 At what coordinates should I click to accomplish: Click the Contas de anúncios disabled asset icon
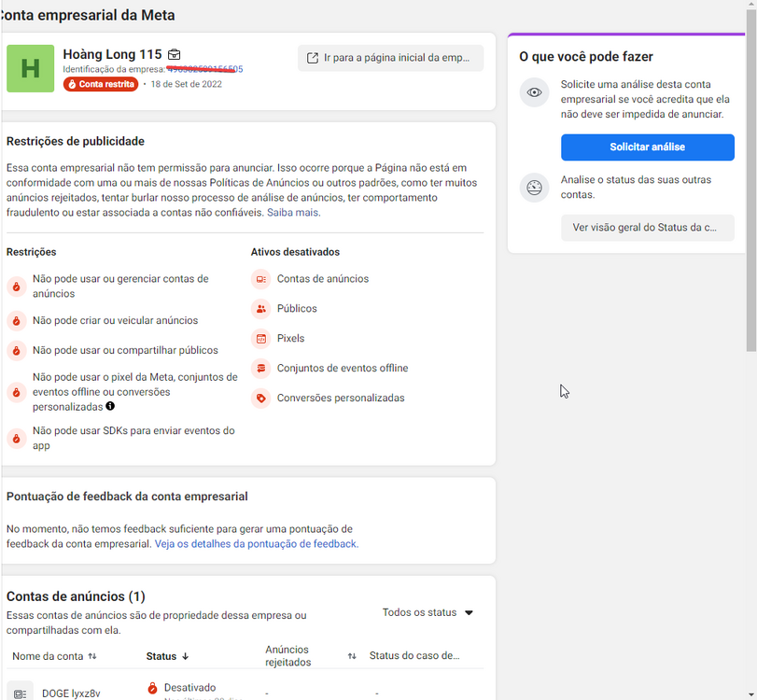tap(260, 279)
